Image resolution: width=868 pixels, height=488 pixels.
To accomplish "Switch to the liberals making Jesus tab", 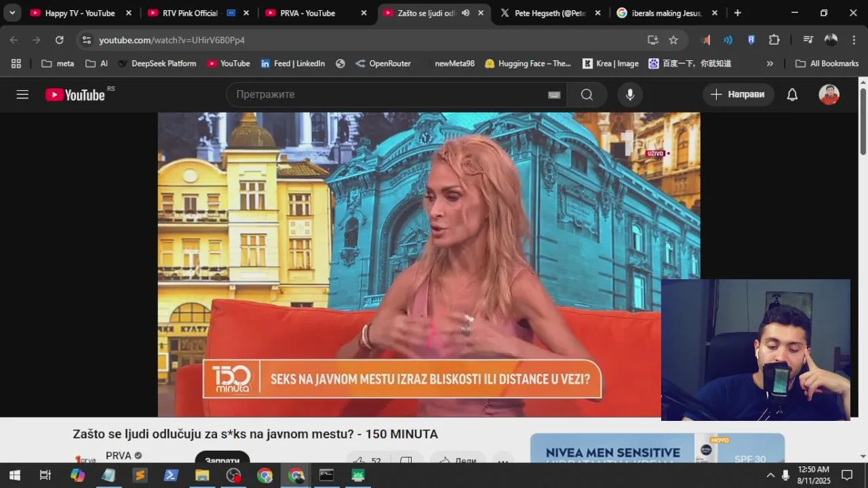I will pos(661,13).
